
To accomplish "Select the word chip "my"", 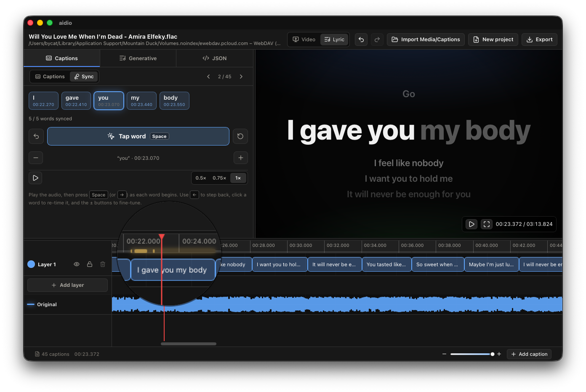I will [141, 101].
